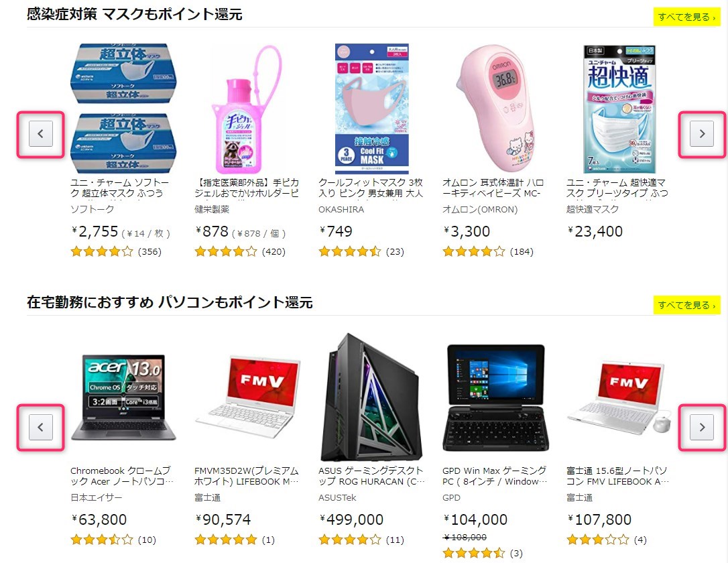The width and height of the screenshot is (728, 563).
Task: Click next arrow in PC carousel
Action: point(702,427)
